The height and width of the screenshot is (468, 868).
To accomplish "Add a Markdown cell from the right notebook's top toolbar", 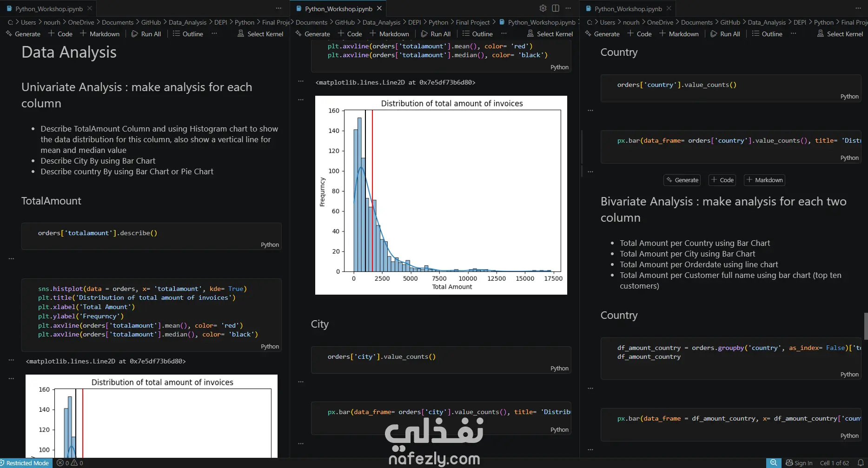I will pyautogui.click(x=679, y=34).
